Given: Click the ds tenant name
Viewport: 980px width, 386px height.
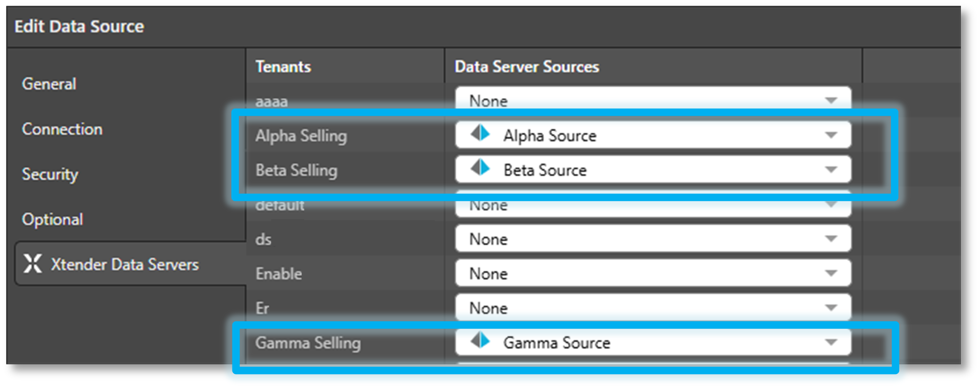Looking at the screenshot, I should tap(263, 239).
